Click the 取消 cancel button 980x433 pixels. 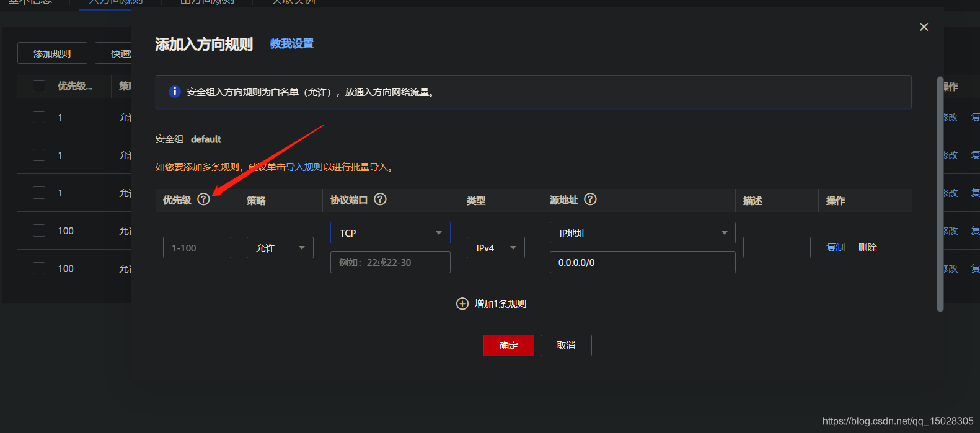click(566, 346)
